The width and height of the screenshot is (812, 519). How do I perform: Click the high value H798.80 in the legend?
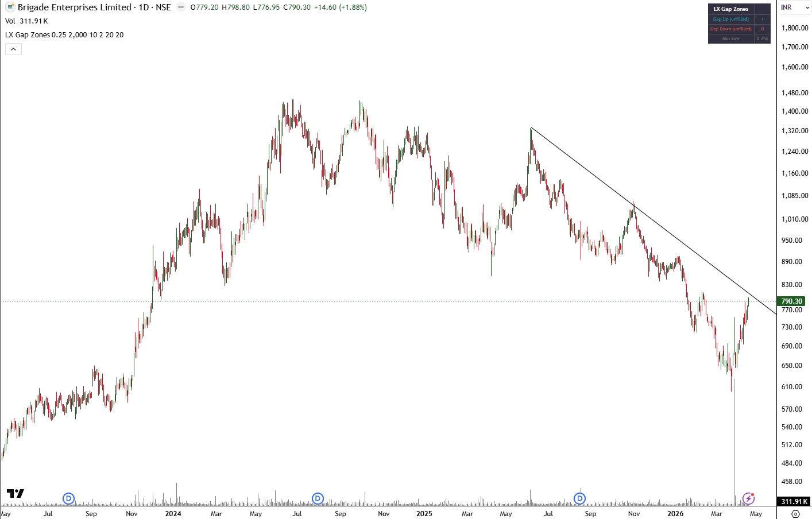(x=236, y=7)
